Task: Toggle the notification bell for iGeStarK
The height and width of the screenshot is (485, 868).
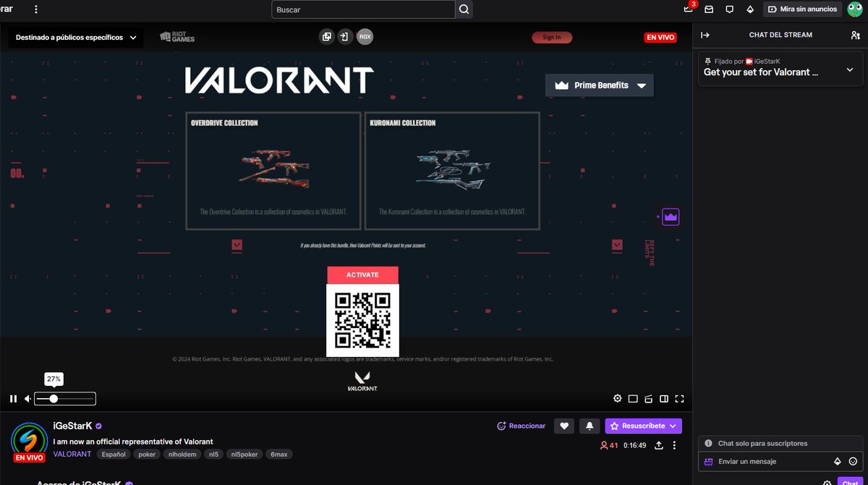Action: [x=590, y=426]
